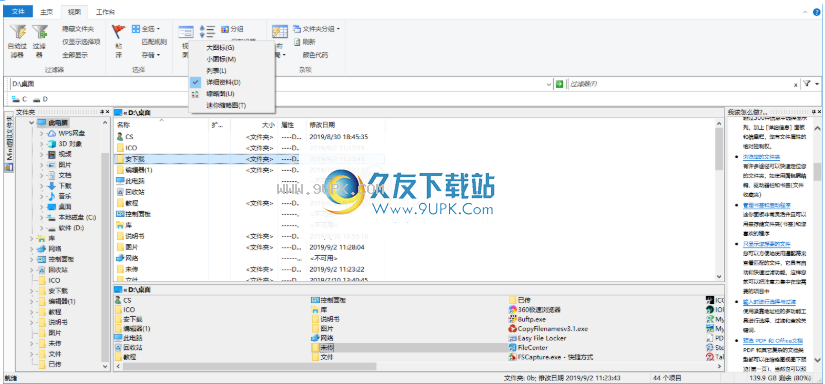Click 隐藏文件夹 button in ribbon

[x=78, y=29]
